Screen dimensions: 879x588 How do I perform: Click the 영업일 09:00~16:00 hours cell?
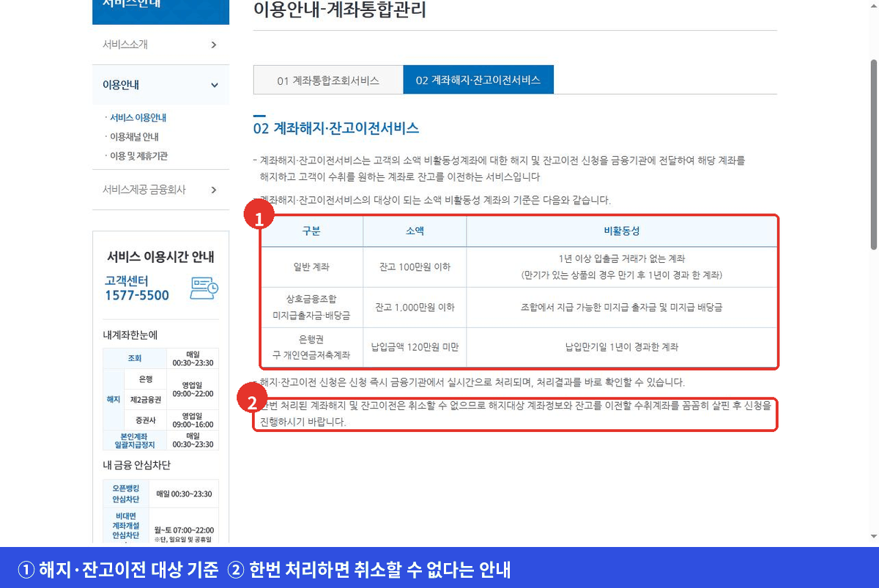(x=193, y=420)
